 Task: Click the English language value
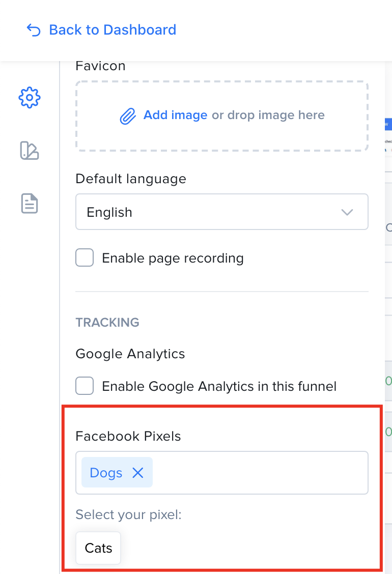click(109, 212)
